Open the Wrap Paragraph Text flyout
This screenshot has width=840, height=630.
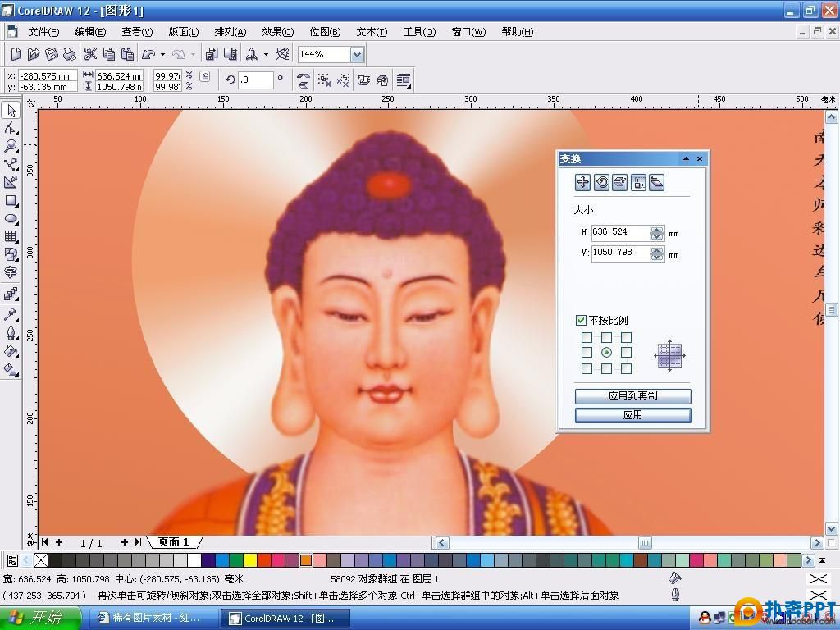404,80
